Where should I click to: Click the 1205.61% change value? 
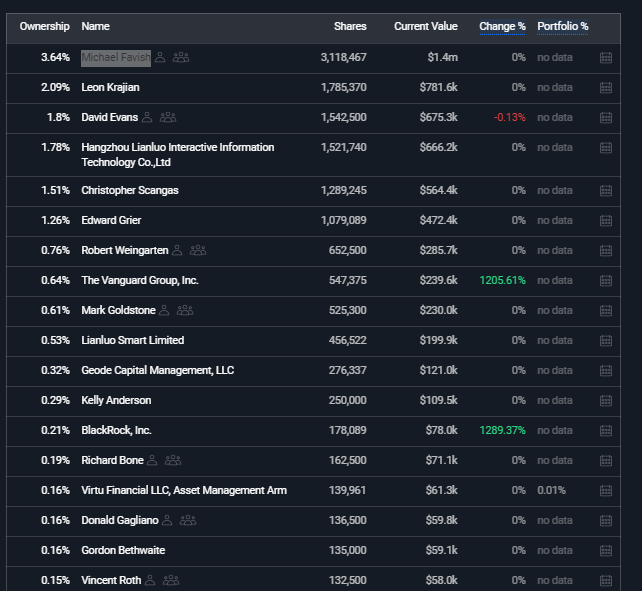(x=502, y=281)
